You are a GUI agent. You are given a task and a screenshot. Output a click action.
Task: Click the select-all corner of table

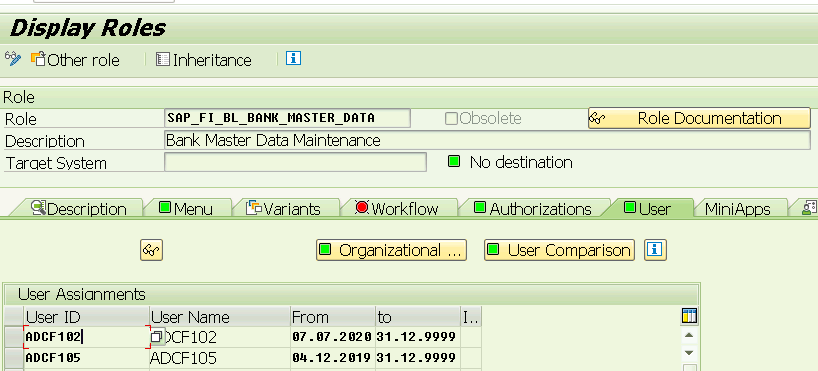[14, 317]
